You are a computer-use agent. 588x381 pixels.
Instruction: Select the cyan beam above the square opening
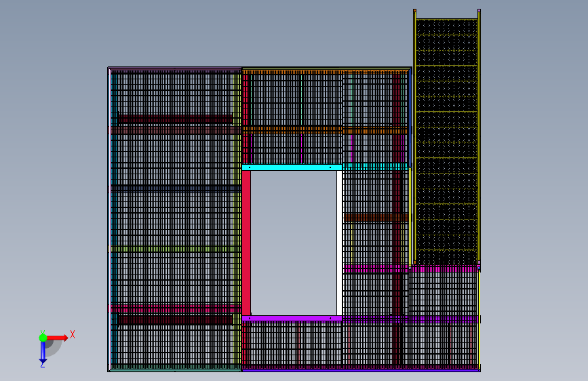point(292,167)
